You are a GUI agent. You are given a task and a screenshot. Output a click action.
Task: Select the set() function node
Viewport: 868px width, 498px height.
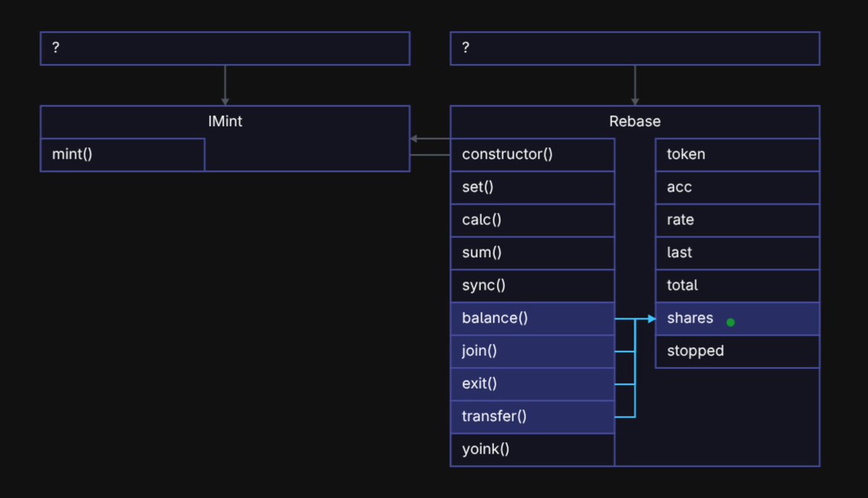[x=532, y=187]
